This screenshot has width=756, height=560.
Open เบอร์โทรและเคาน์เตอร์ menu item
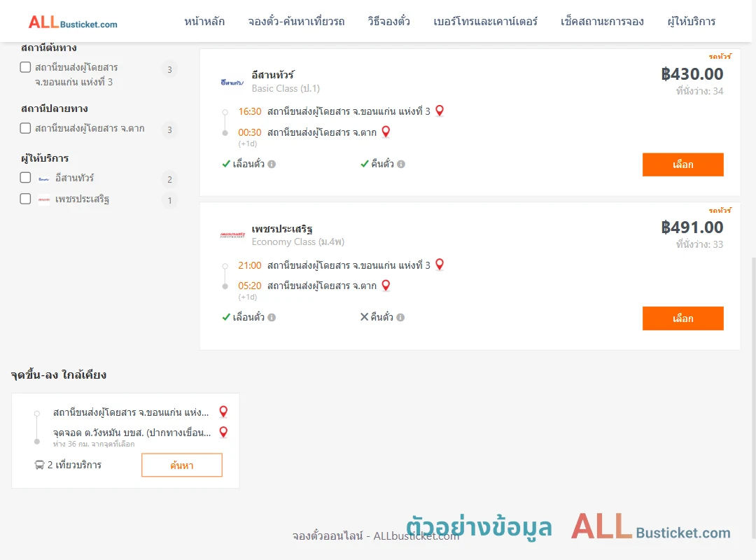pos(485,22)
